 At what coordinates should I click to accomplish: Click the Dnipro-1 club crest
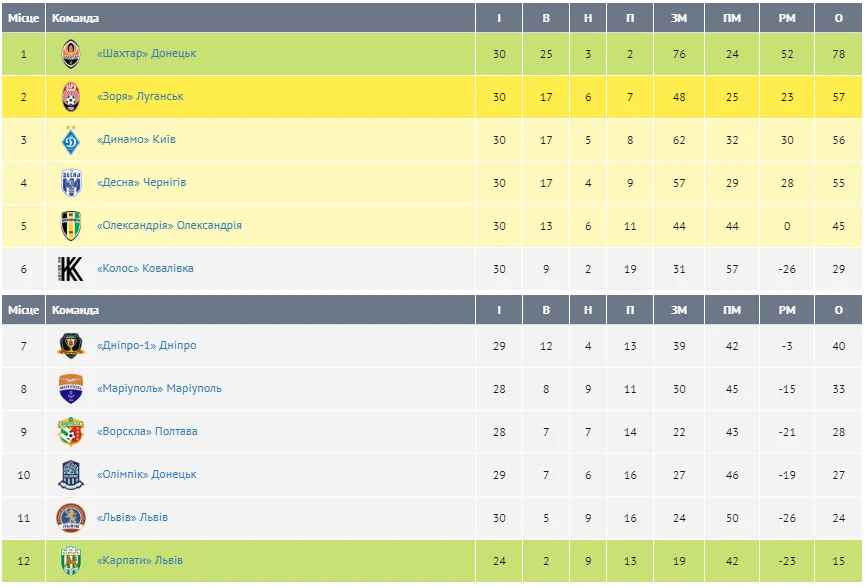(70, 346)
